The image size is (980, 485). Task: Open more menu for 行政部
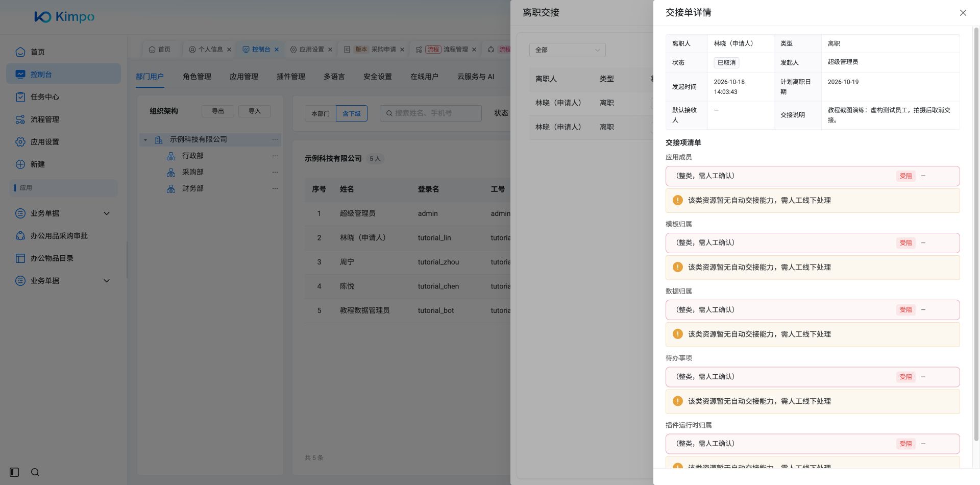point(275,156)
